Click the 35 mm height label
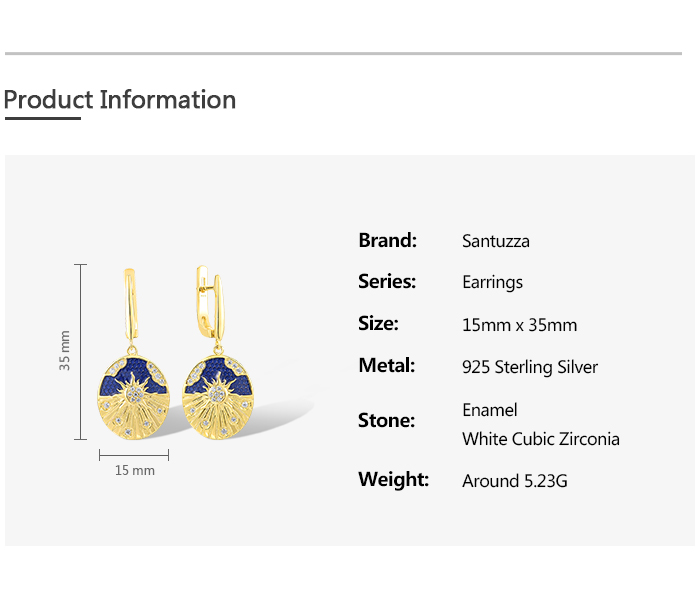This screenshot has height=596, width=700. (65, 350)
